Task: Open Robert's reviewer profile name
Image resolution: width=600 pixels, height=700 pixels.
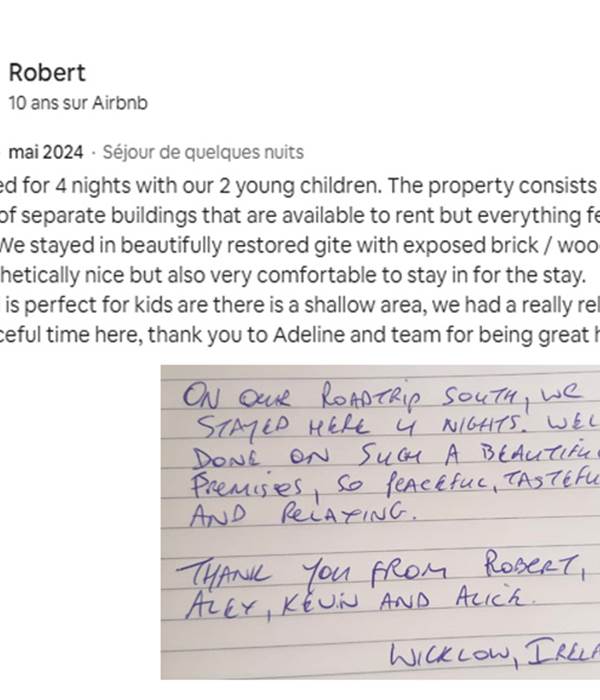Action: click(47, 73)
